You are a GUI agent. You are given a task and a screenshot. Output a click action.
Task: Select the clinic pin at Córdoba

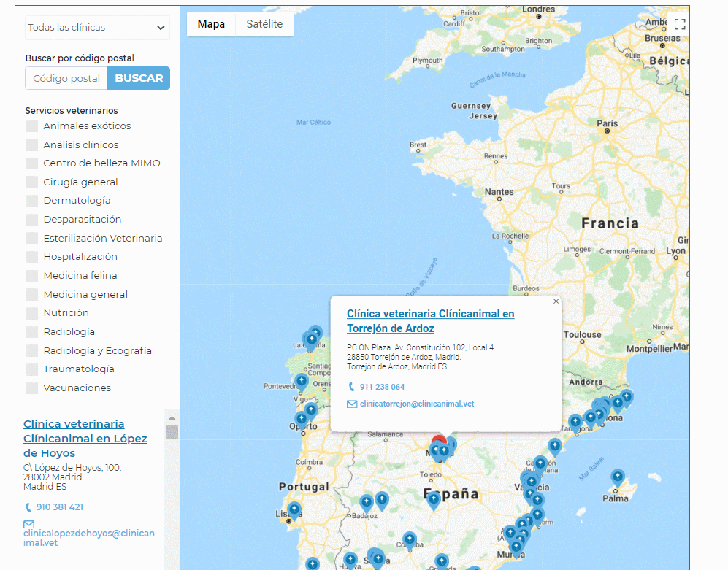(409, 541)
